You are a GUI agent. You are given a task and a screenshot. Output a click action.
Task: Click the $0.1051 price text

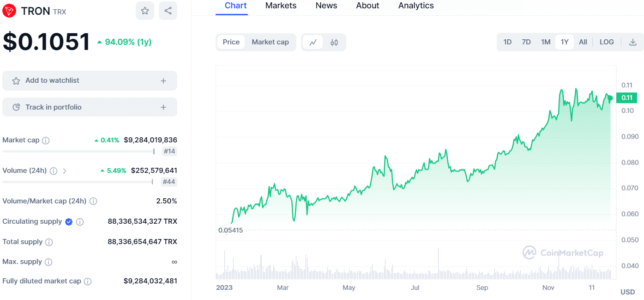pos(46,42)
